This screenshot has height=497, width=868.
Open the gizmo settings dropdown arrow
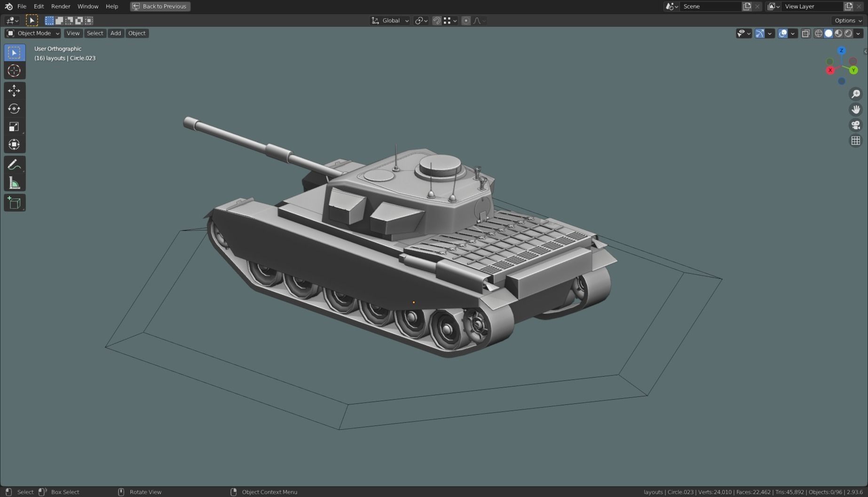pyautogui.click(x=770, y=33)
